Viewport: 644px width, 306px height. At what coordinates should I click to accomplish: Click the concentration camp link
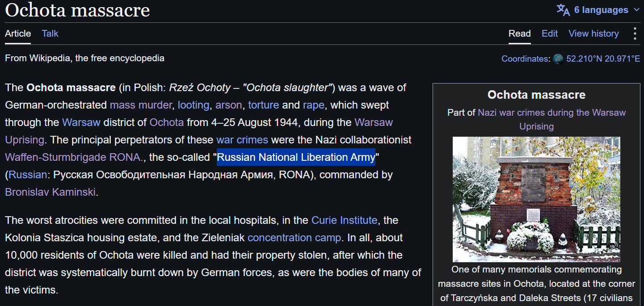(x=294, y=238)
